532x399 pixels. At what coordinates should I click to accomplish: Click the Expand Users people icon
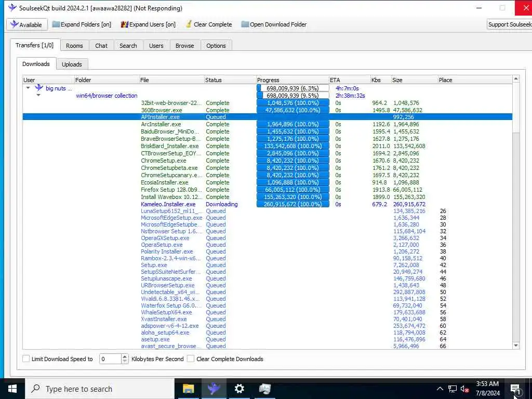[x=125, y=24]
